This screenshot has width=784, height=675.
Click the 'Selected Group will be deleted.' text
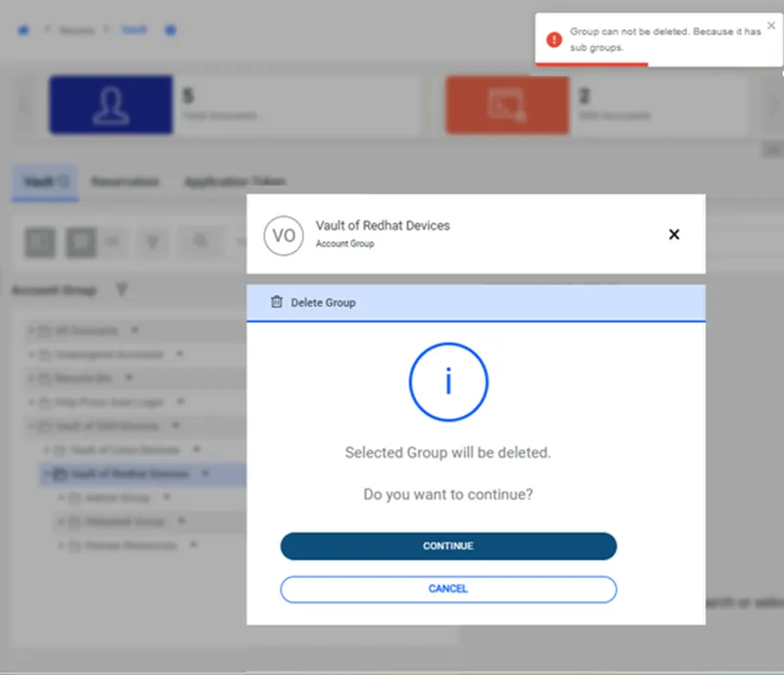pos(448,452)
